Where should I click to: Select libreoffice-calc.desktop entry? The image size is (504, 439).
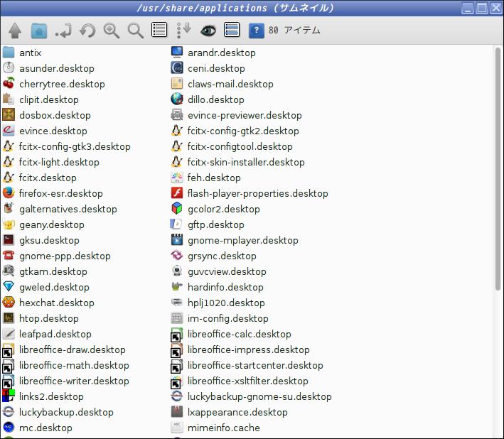pos(231,334)
